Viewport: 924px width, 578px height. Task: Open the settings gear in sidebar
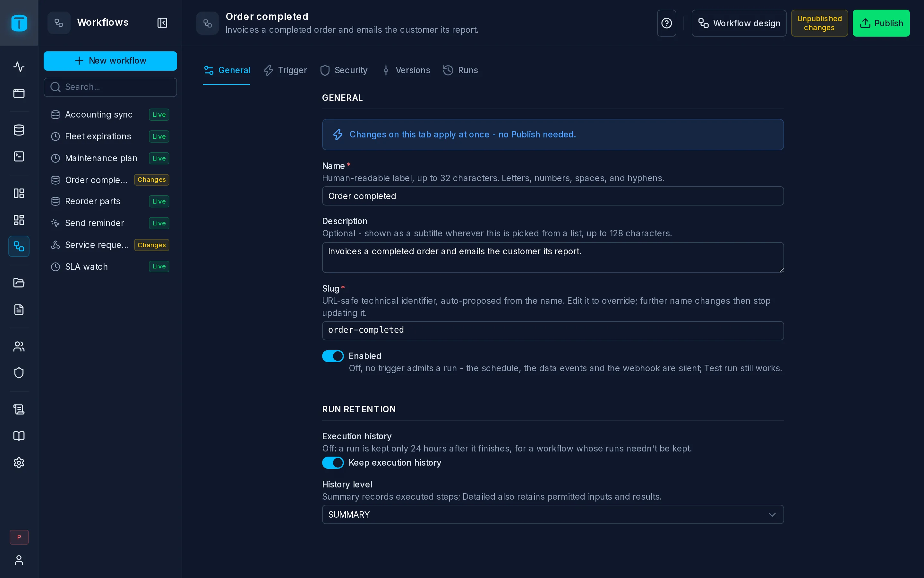19,462
